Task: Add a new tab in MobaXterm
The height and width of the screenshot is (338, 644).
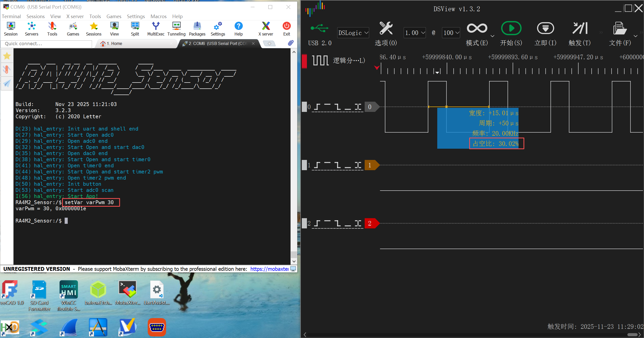Action: coord(269,43)
